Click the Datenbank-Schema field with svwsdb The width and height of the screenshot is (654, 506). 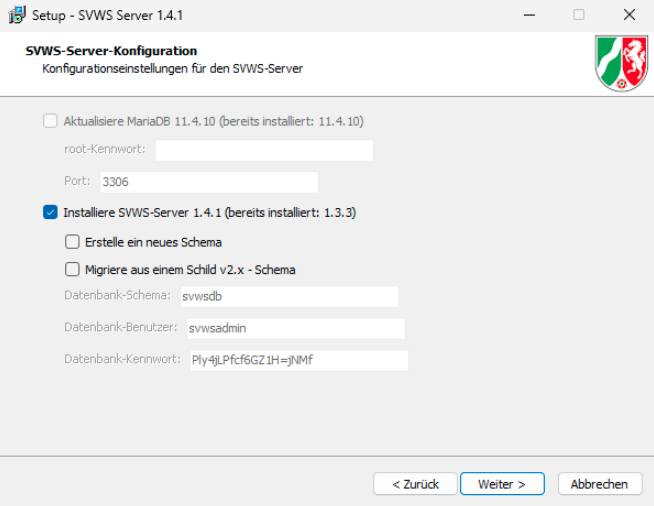[289, 296]
